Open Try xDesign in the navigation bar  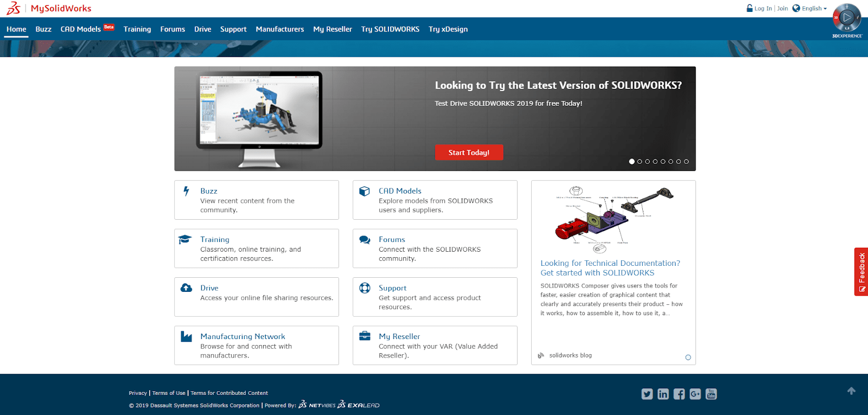click(x=448, y=29)
